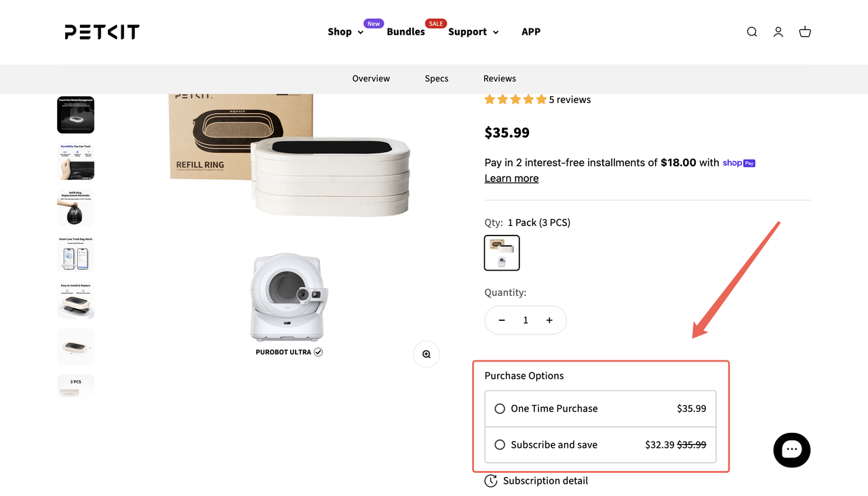Decrease quantity with the minus button
Image resolution: width=868 pixels, height=496 pixels.
click(502, 320)
